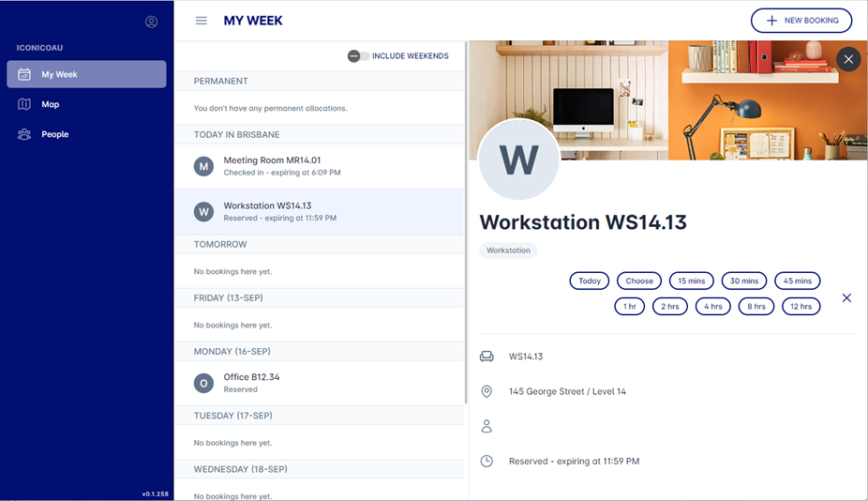The height and width of the screenshot is (501, 868).
Task: Click the PERMANENT section header
Action: [x=320, y=81]
